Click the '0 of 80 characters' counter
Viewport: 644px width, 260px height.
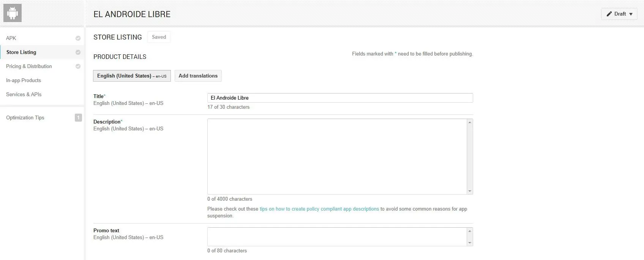click(227, 250)
